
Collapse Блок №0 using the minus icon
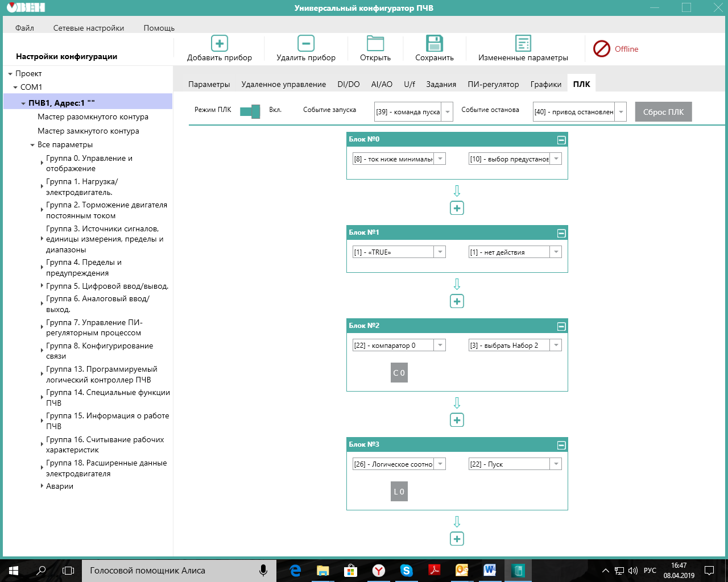(x=561, y=140)
